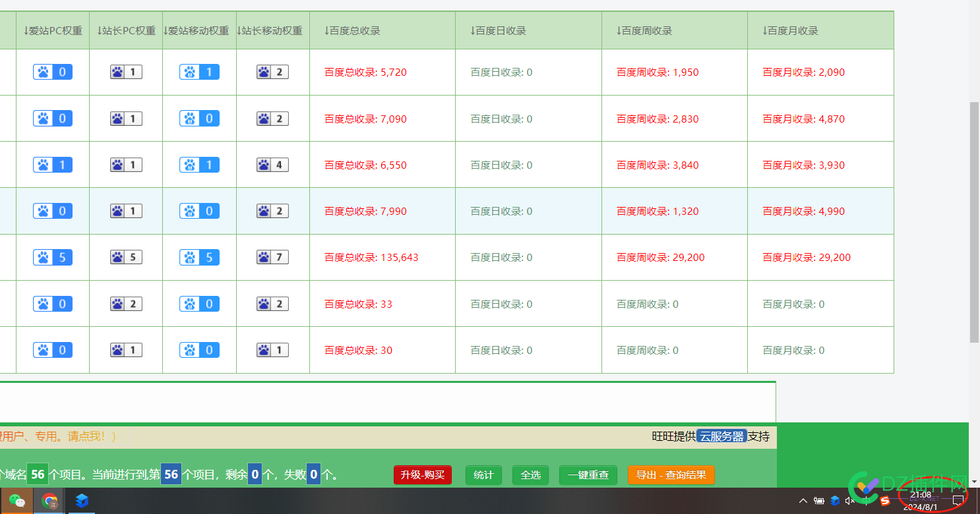Sort by 爱站移动权重 column header
The image size is (980, 514).
coord(199,31)
